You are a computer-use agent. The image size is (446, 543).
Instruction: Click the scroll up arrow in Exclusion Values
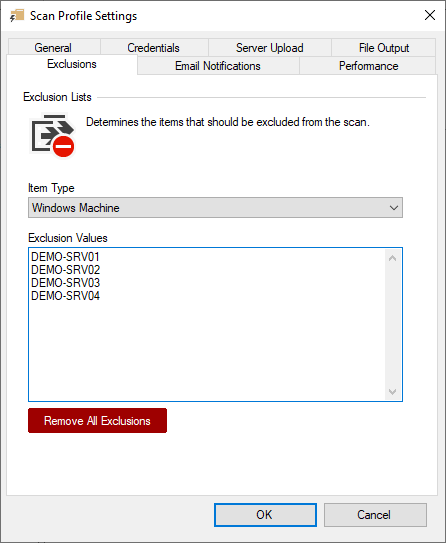click(392, 258)
